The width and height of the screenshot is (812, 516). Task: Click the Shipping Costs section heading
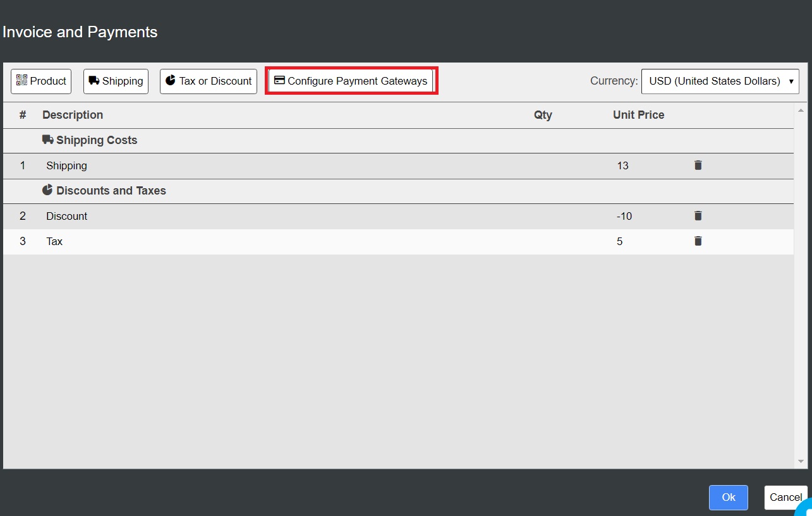(90, 140)
